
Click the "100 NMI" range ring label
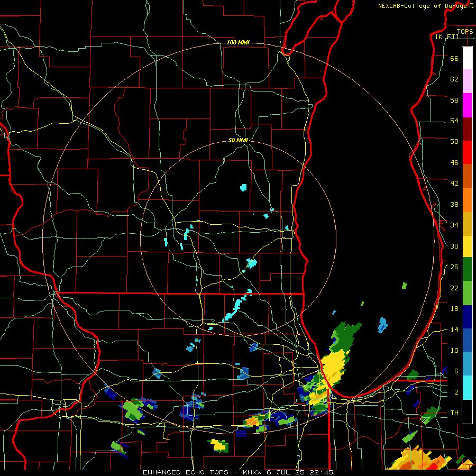click(x=238, y=42)
